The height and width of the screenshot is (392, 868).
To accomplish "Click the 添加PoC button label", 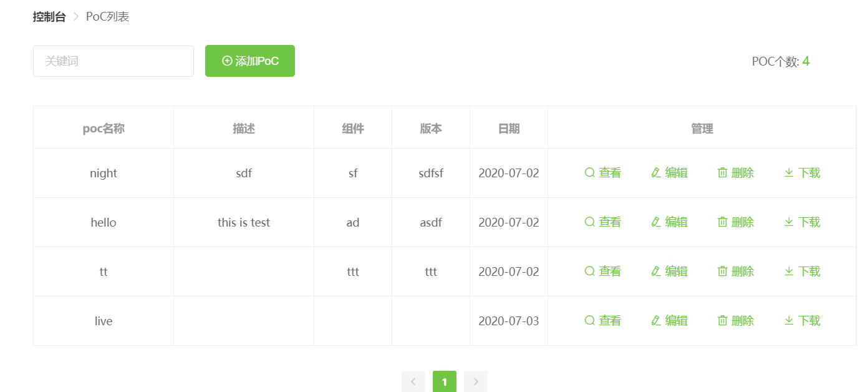I will [x=257, y=61].
